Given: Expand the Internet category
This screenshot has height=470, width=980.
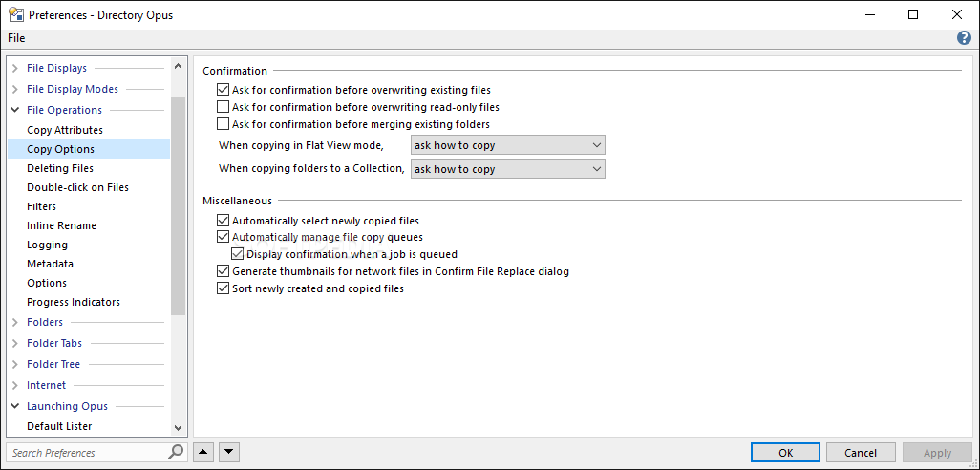Looking at the screenshot, I should [15, 385].
